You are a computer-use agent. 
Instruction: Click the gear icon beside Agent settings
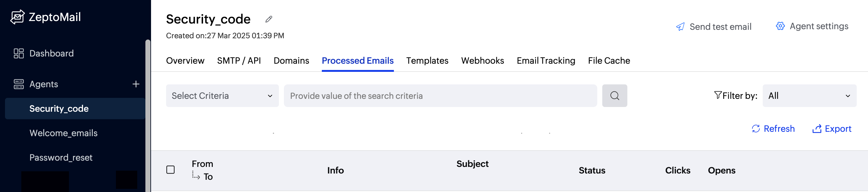780,26
